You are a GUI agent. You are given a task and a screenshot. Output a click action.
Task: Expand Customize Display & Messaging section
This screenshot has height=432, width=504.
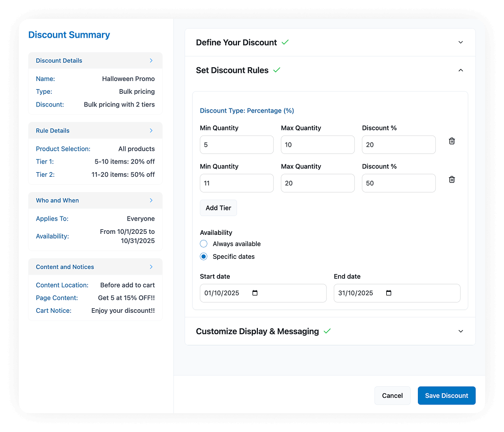[x=460, y=331]
